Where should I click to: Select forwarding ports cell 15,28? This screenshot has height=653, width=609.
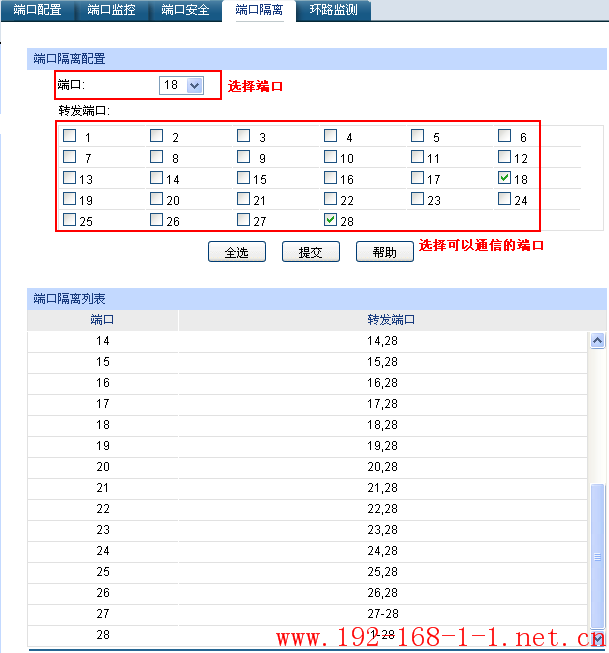(x=383, y=362)
